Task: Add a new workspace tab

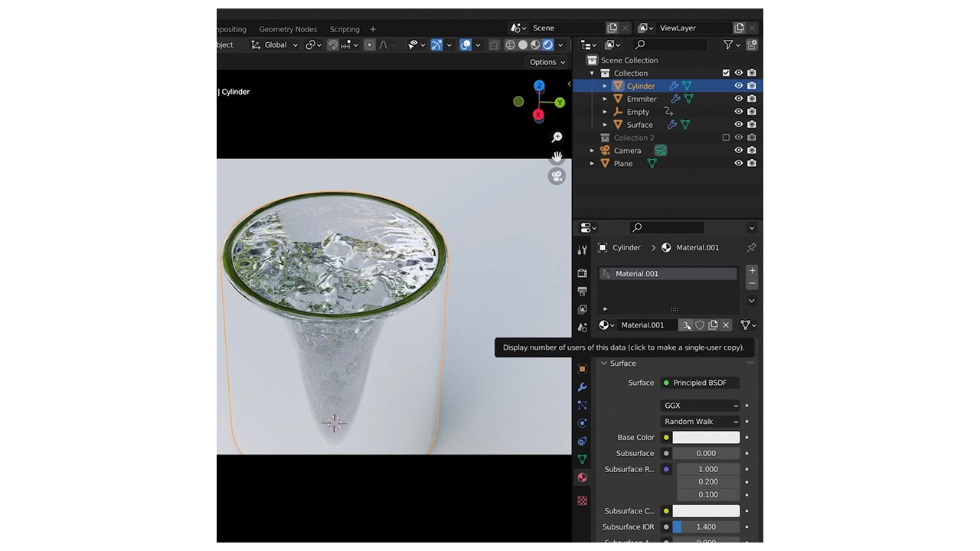Action: point(373,29)
